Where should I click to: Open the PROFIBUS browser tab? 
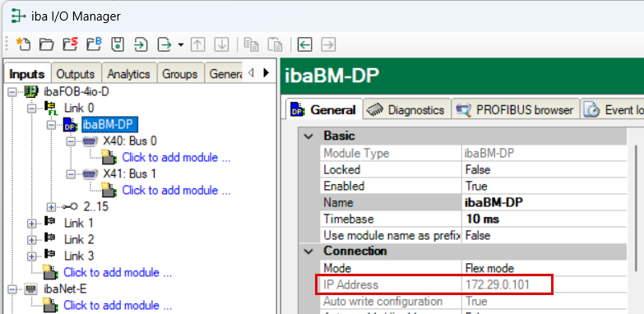(x=516, y=110)
